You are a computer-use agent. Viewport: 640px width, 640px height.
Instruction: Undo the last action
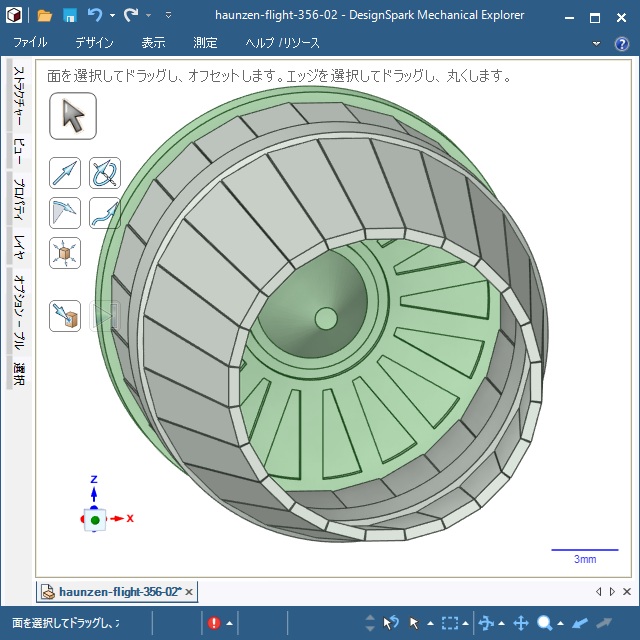[x=95, y=15]
